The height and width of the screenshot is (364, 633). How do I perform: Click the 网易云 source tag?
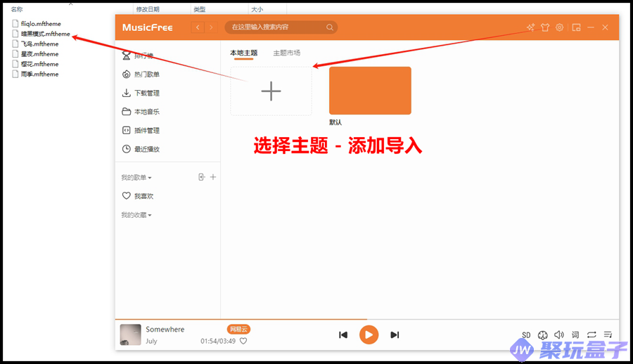(238, 330)
